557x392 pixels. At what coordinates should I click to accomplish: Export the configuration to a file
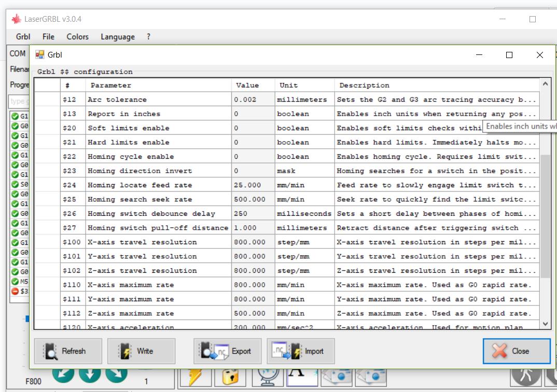point(227,351)
